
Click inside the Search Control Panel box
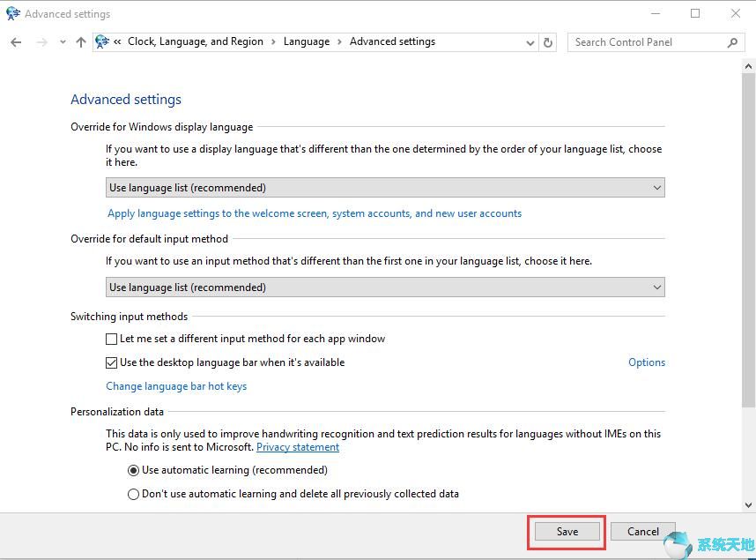tap(643, 41)
